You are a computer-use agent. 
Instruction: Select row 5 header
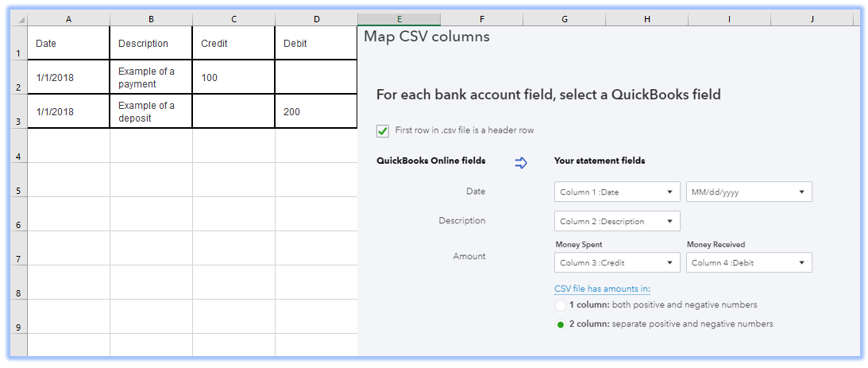pos(19,180)
